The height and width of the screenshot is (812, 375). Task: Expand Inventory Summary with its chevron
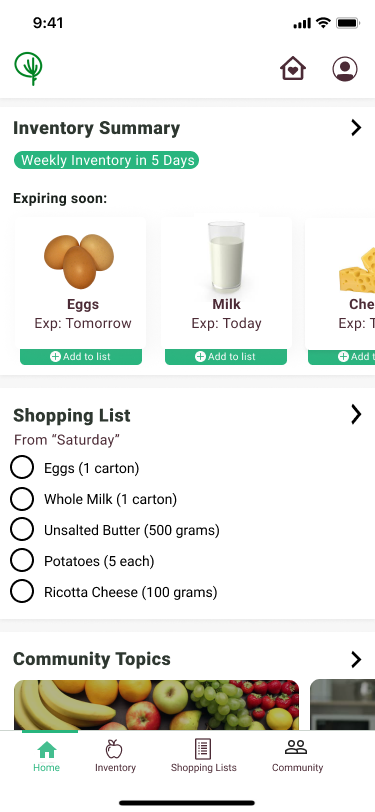click(x=356, y=127)
